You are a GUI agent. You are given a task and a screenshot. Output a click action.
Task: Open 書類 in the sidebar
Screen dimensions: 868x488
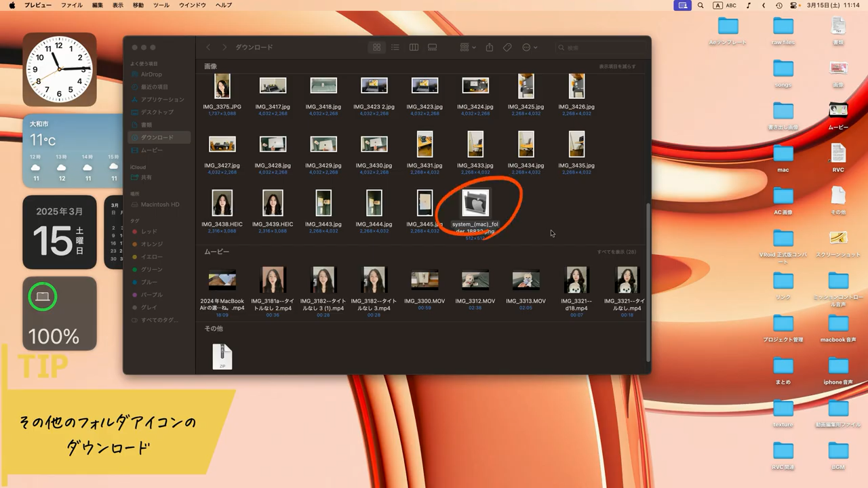tap(146, 125)
